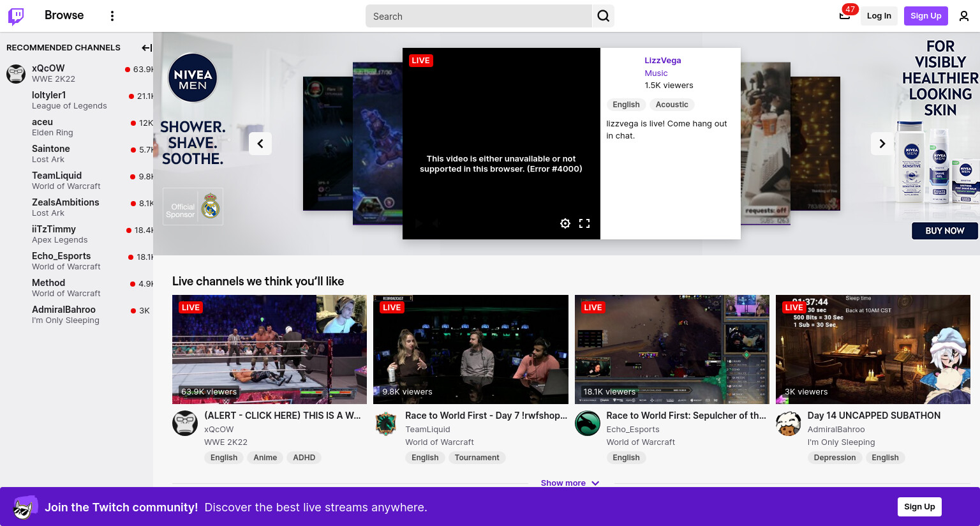This screenshot has height=526, width=980.
Task: Open LizzVega channel link
Action: click(x=663, y=61)
